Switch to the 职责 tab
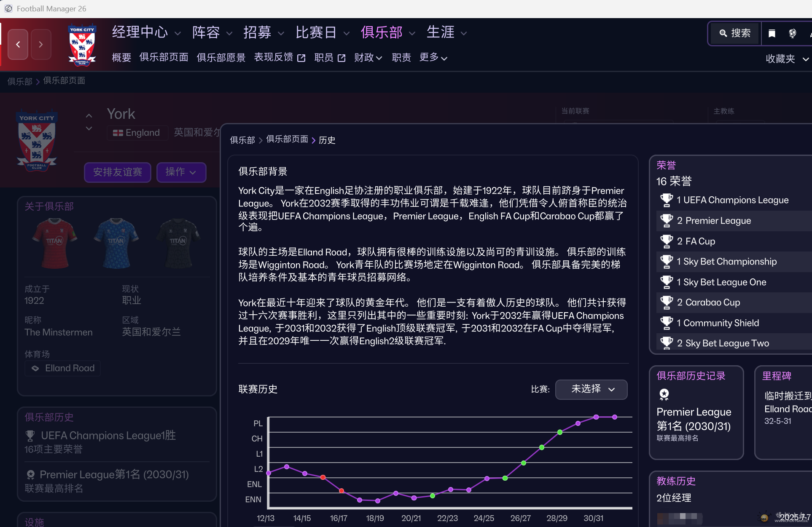This screenshot has width=812, height=527. tap(401, 58)
